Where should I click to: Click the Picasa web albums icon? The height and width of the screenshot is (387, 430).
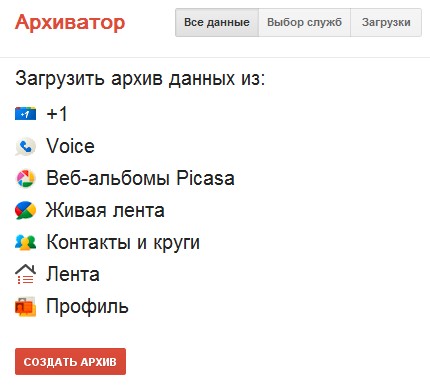coord(25,178)
